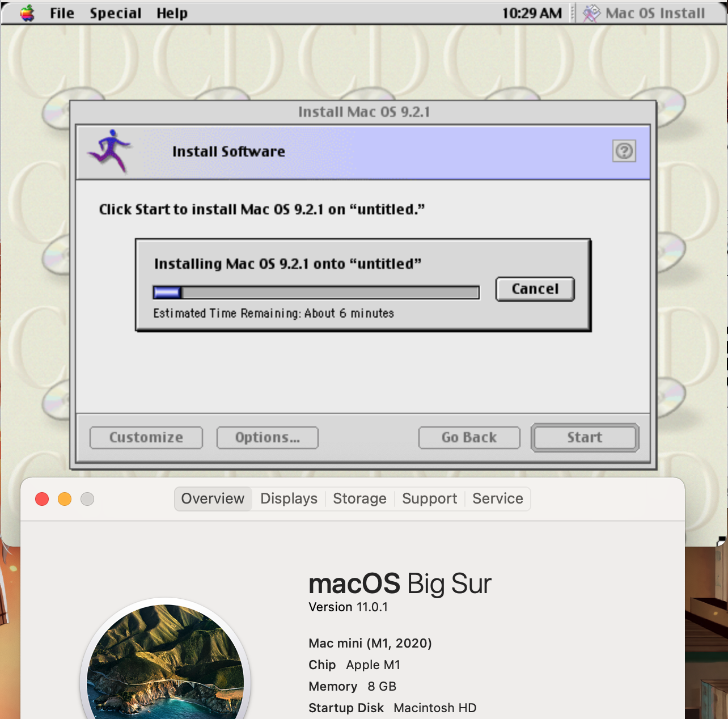Select the Overview tab in About This Mac
This screenshot has height=719, width=728.
(213, 498)
